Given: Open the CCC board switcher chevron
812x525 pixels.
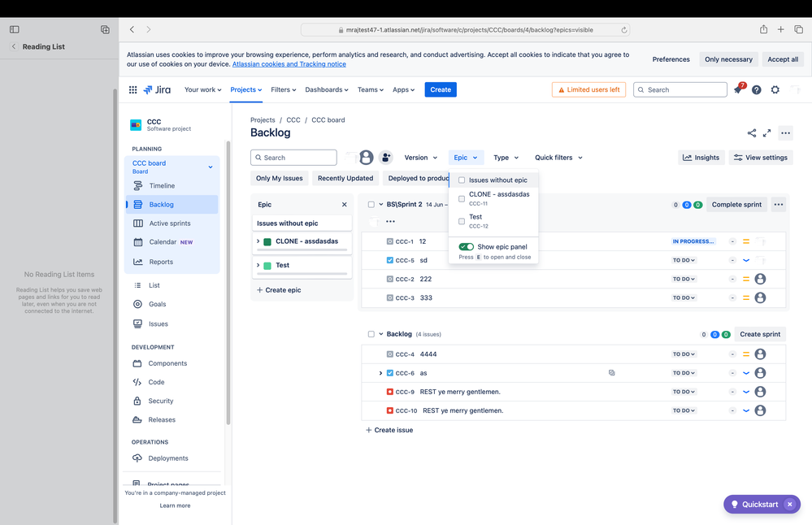Looking at the screenshot, I should (x=211, y=167).
